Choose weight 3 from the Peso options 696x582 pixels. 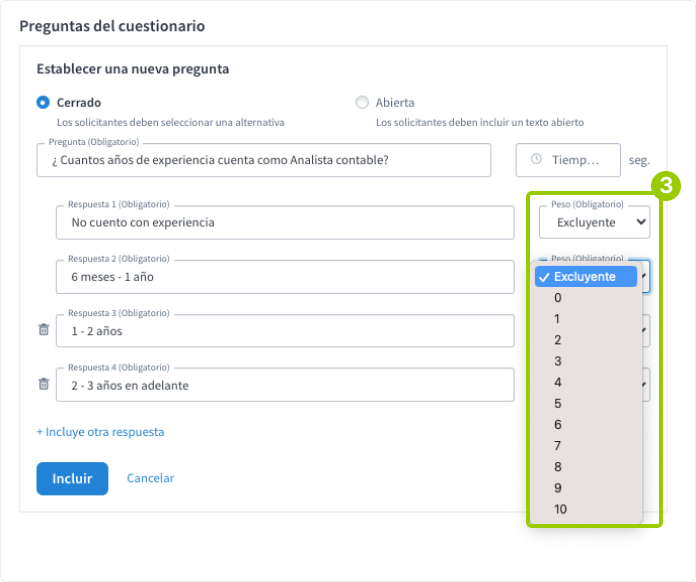(x=558, y=361)
